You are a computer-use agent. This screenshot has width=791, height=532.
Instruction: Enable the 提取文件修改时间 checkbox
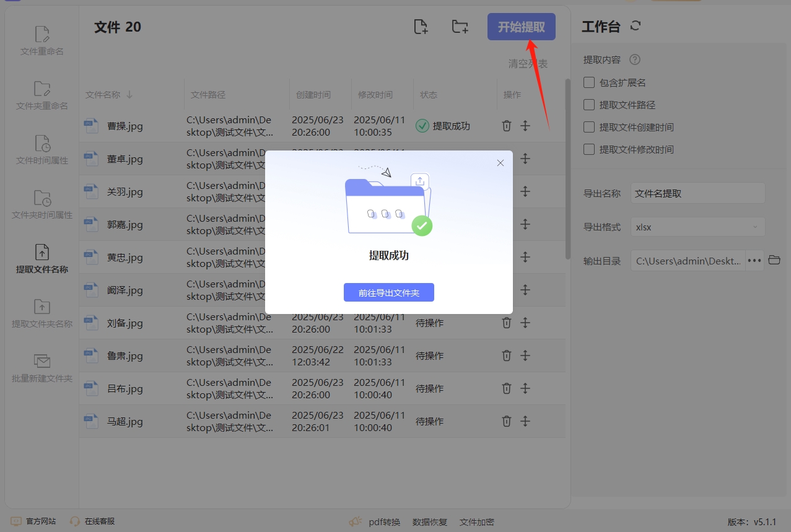coord(589,149)
